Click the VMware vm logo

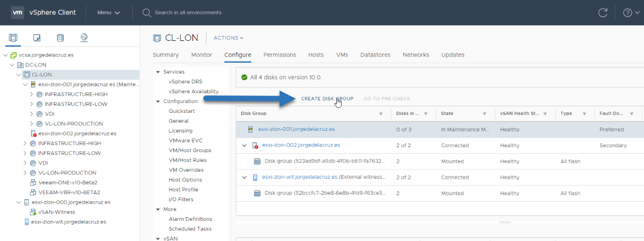(17, 13)
